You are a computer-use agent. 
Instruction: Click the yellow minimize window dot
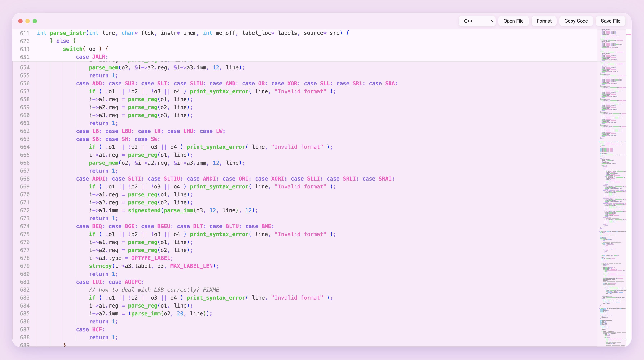(28, 21)
